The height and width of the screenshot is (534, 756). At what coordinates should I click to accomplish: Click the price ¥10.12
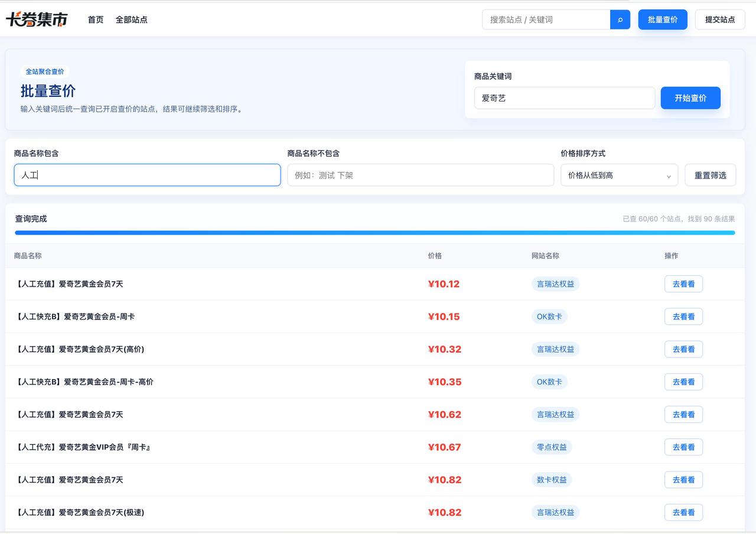pos(444,284)
